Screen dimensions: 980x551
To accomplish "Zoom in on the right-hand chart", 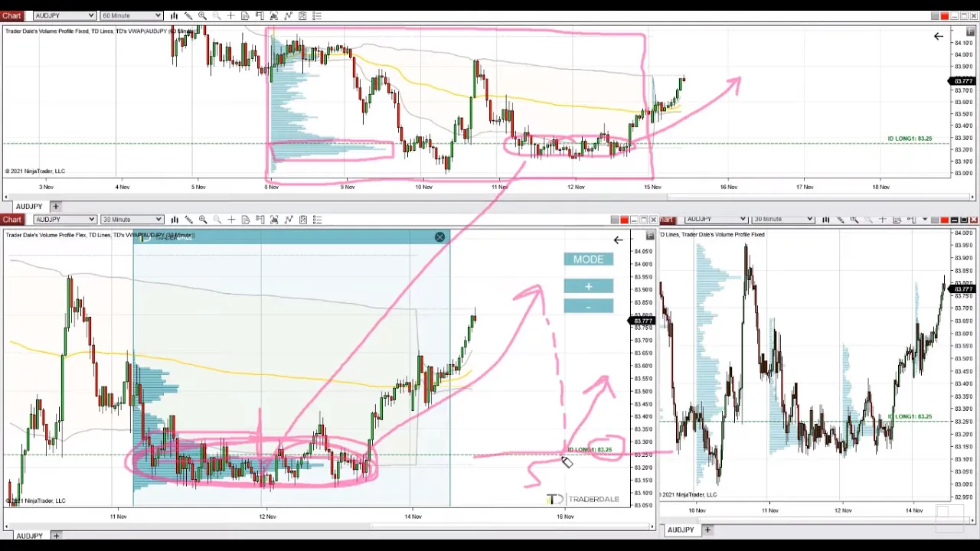I will pos(854,219).
